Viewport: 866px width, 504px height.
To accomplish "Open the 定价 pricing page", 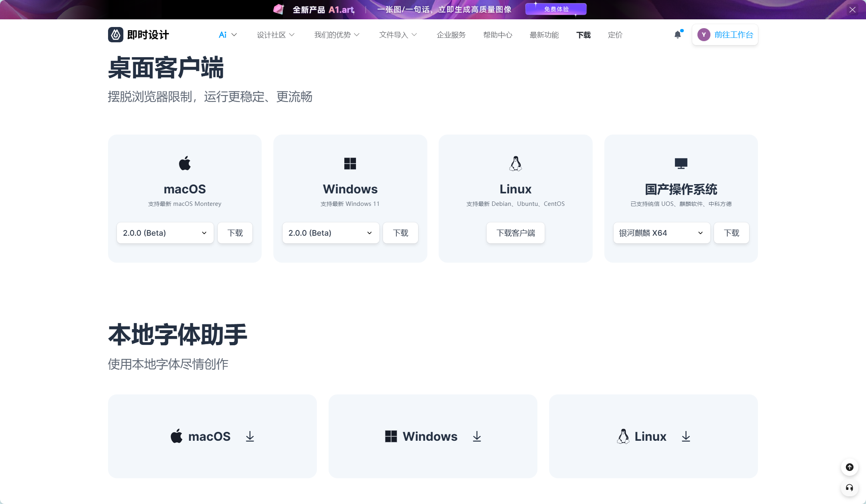I will (x=615, y=35).
